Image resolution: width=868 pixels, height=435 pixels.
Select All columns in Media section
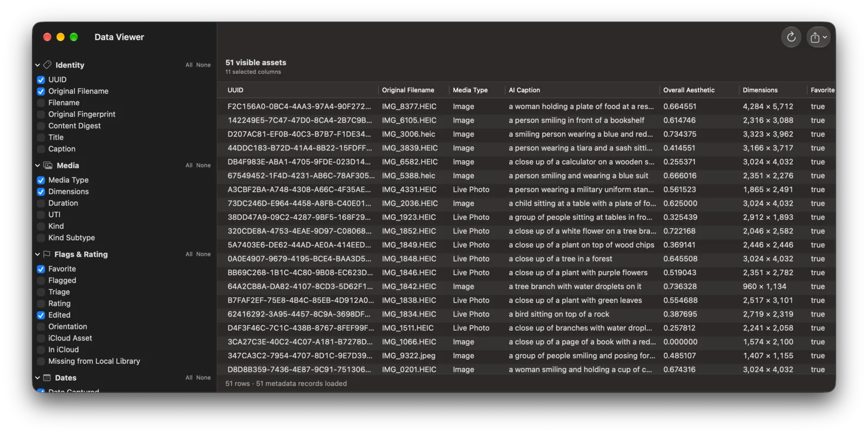point(189,166)
